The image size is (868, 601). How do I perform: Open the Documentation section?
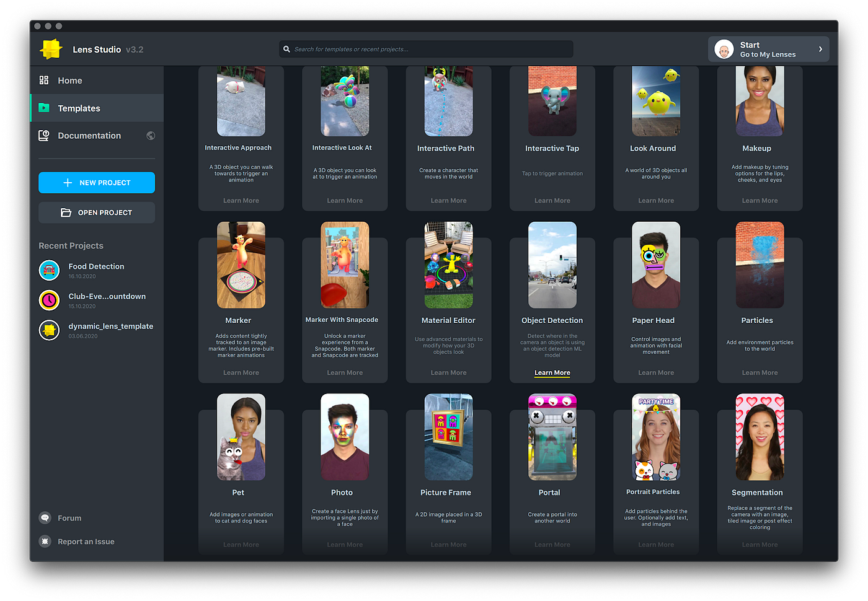pyautogui.click(x=97, y=136)
